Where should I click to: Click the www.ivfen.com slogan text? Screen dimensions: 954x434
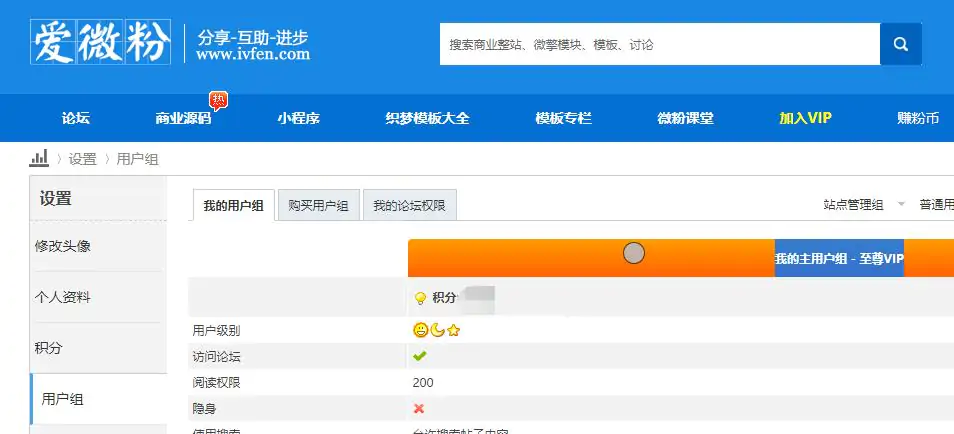[253, 55]
